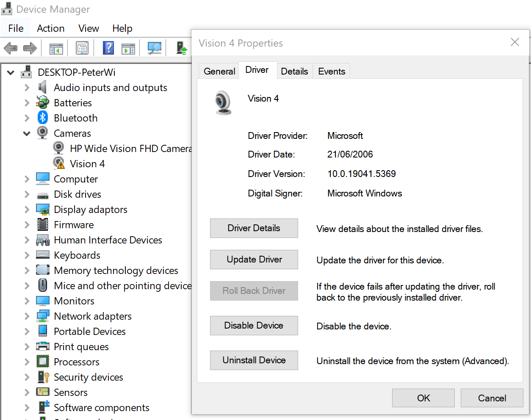Click the Keyboards icon
This screenshot has height=420, width=531.
click(x=42, y=254)
